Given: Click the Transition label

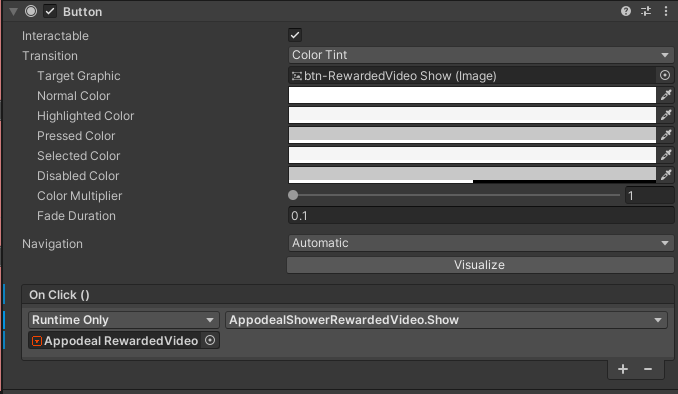Looking at the screenshot, I should point(50,56).
